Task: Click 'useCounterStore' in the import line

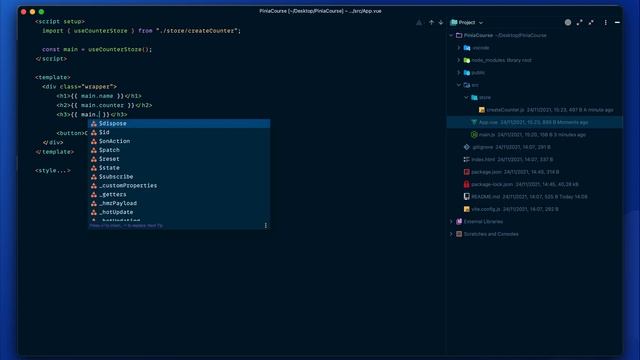Action: [x=100, y=31]
